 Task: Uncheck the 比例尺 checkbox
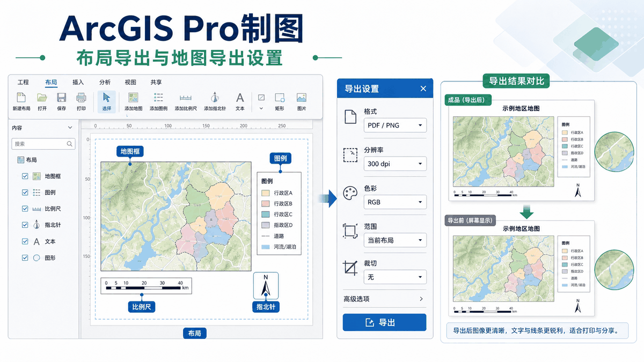coord(25,209)
